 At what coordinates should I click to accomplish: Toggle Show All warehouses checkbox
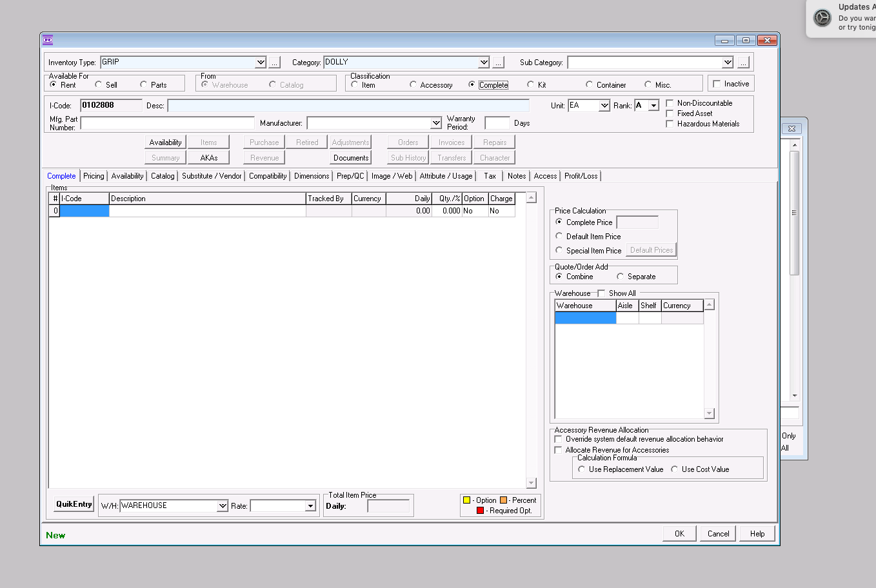coord(601,293)
